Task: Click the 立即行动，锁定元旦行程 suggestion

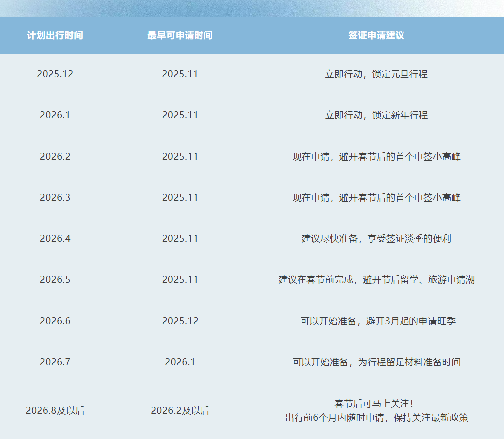Action: click(376, 74)
